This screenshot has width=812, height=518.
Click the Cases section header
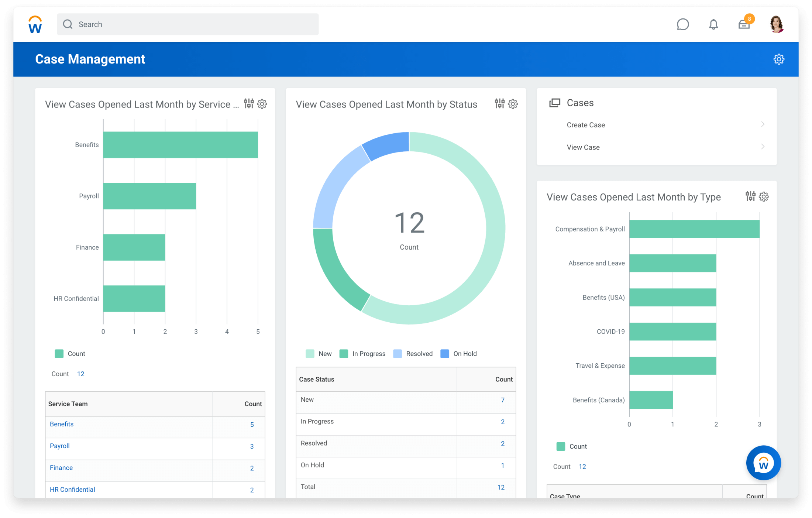[580, 103]
